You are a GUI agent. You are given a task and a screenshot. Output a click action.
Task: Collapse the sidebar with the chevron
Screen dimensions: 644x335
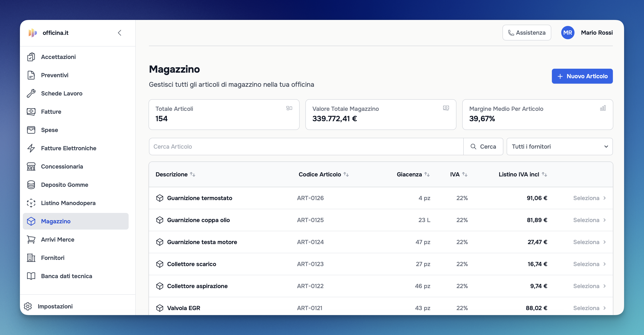point(120,33)
